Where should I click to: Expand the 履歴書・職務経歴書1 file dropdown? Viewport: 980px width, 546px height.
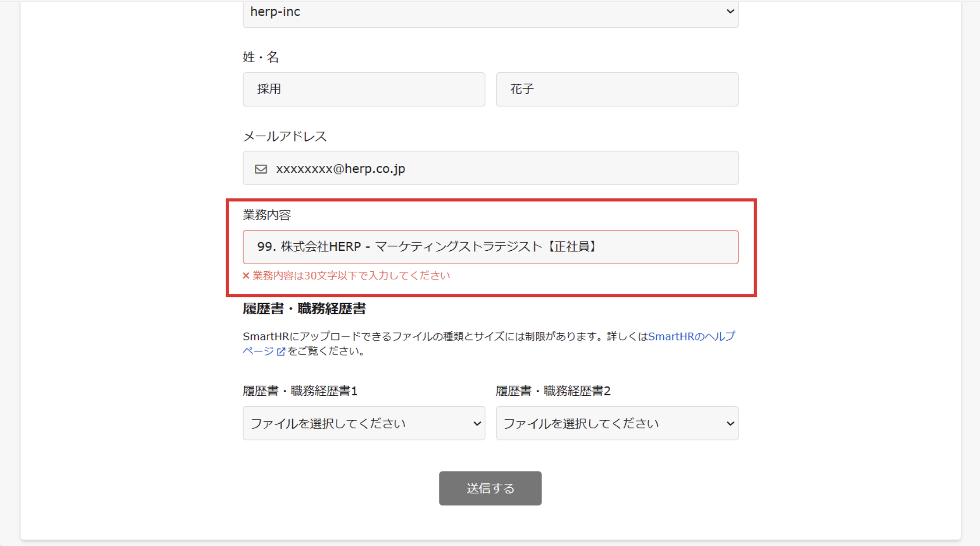pyautogui.click(x=364, y=423)
